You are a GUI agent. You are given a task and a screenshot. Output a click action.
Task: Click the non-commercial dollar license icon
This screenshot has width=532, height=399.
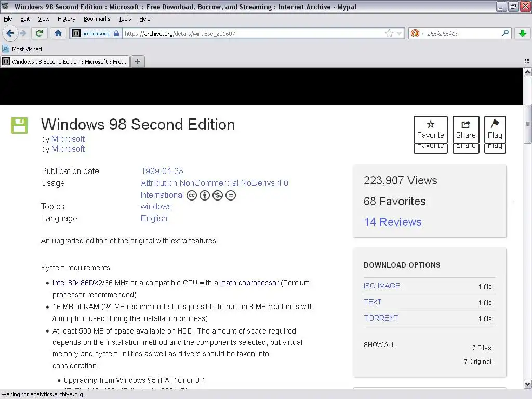pyautogui.click(x=218, y=195)
